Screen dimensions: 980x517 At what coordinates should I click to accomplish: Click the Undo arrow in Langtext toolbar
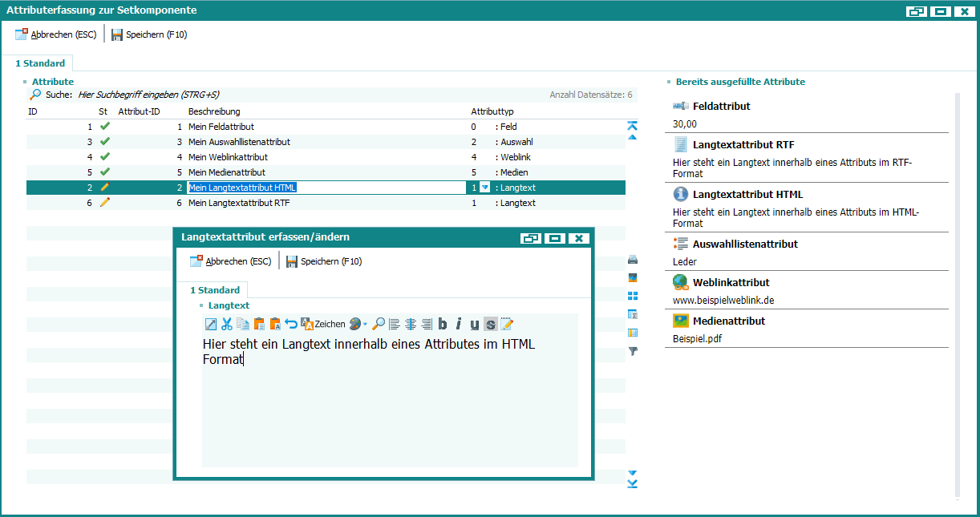point(291,325)
